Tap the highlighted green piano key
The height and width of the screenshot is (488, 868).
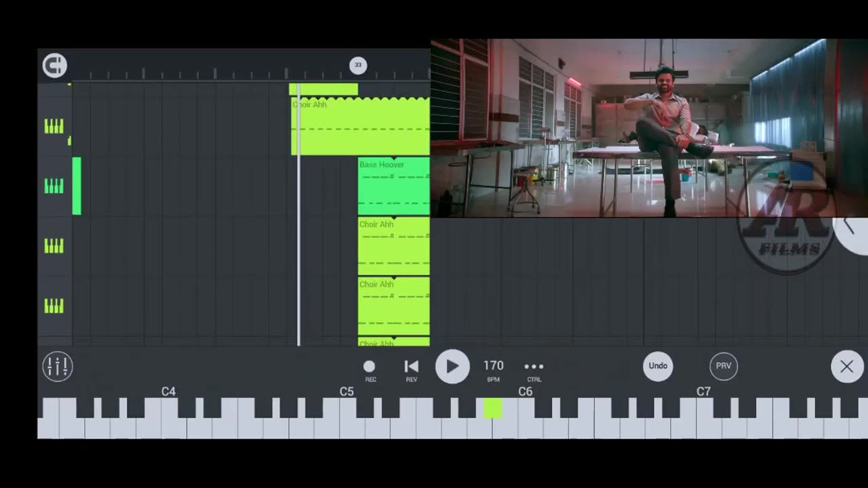[x=493, y=409]
